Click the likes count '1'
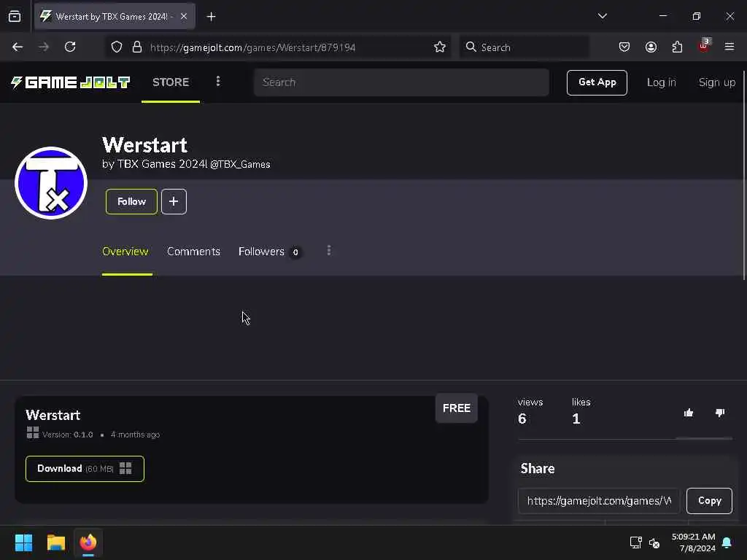Screen dimensions: 747x560 [576, 419]
